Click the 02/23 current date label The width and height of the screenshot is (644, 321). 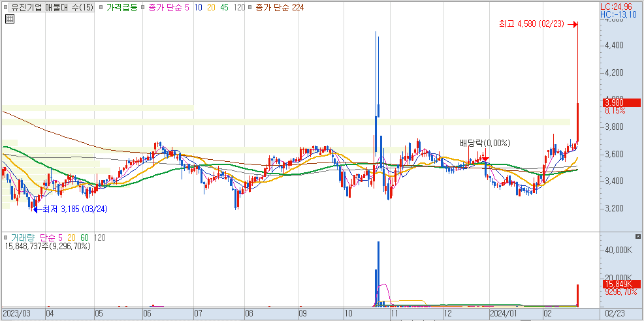[615, 313]
